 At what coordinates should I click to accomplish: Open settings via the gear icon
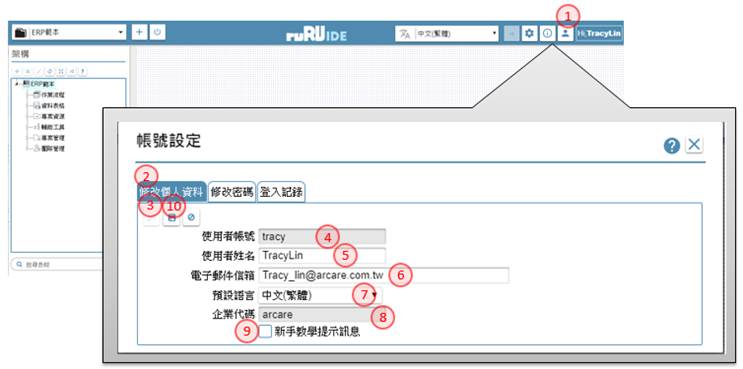point(529,34)
